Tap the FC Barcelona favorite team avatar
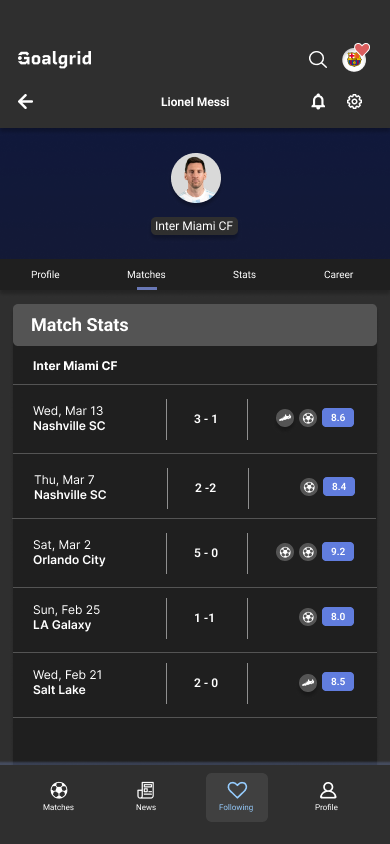 tap(354, 60)
